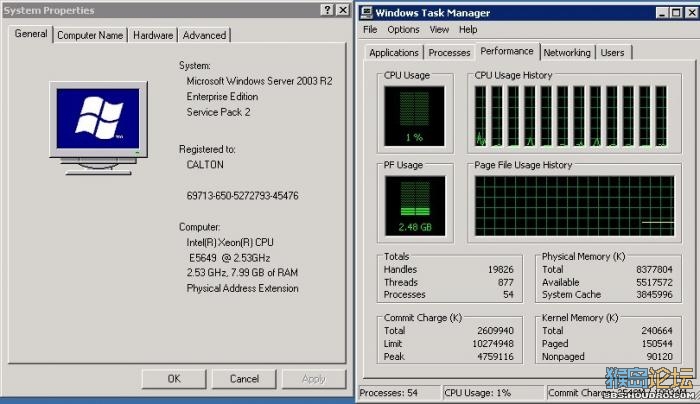
Task: Open the View menu in Task Manager
Action: tap(439, 29)
